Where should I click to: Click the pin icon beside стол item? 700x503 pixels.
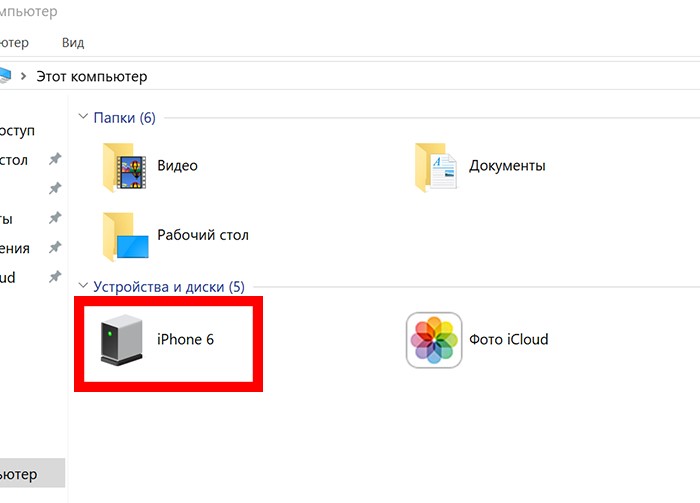(x=55, y=159)
